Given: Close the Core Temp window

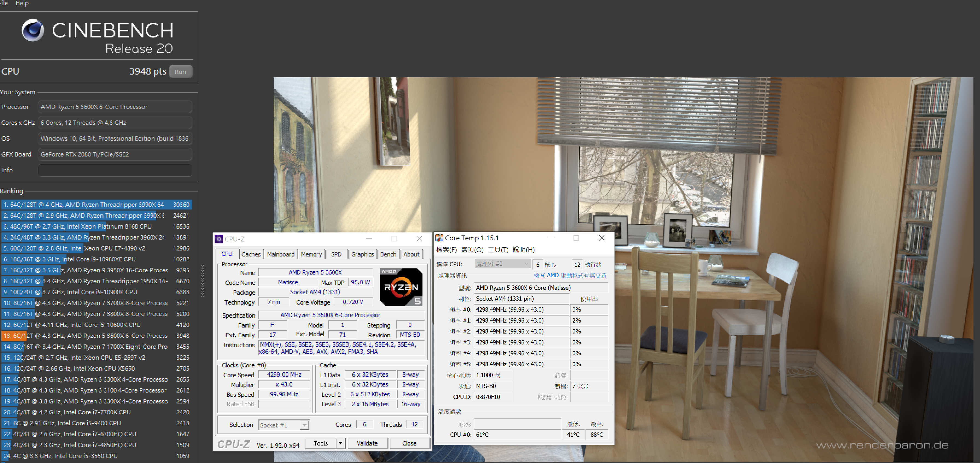Looking at the screenshot, I should (601, 238).
